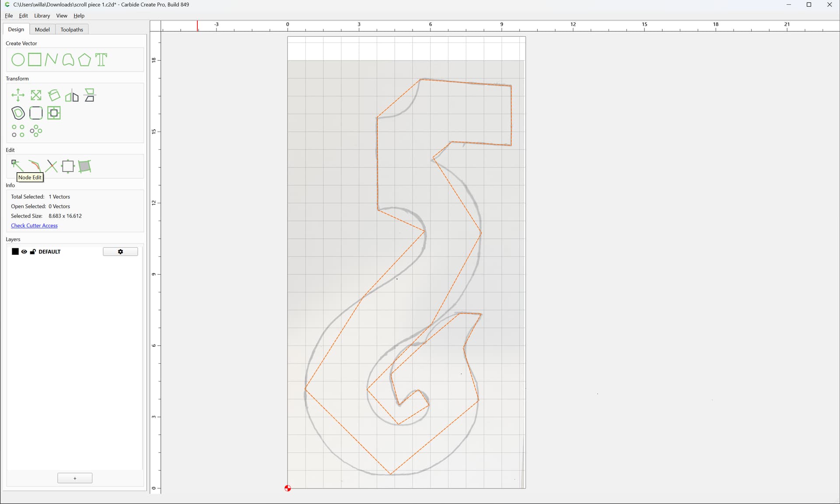Open the View menu
Image resolution: width=840 pixels, height=504 pixels.
(62, 16)
